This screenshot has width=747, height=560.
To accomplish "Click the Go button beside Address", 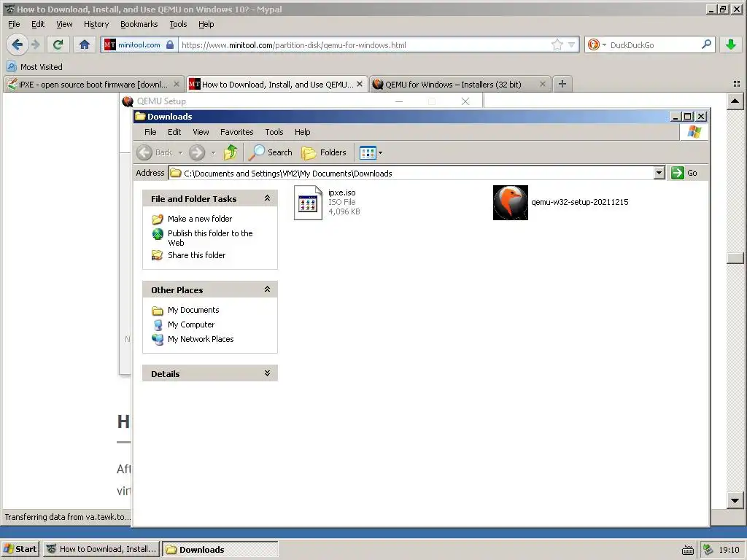I will (684, 173).
